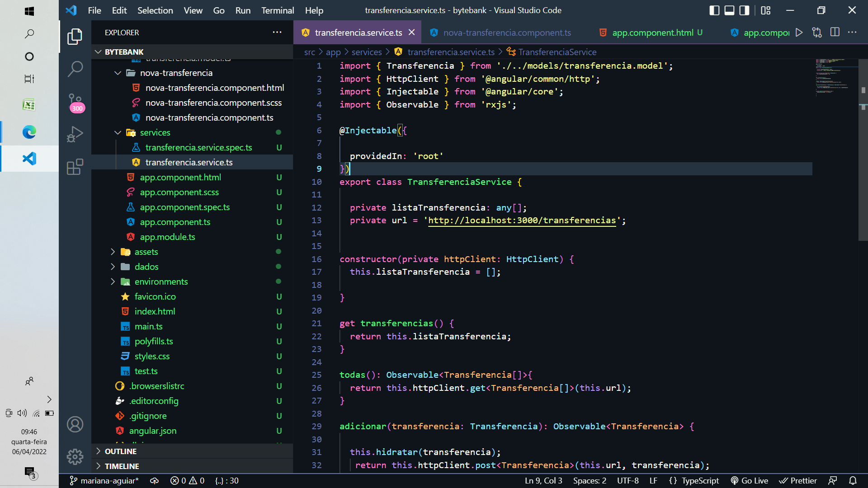Screen dimensions: 868x488
Task: Open the File menu
Action: tap(94, 10)
